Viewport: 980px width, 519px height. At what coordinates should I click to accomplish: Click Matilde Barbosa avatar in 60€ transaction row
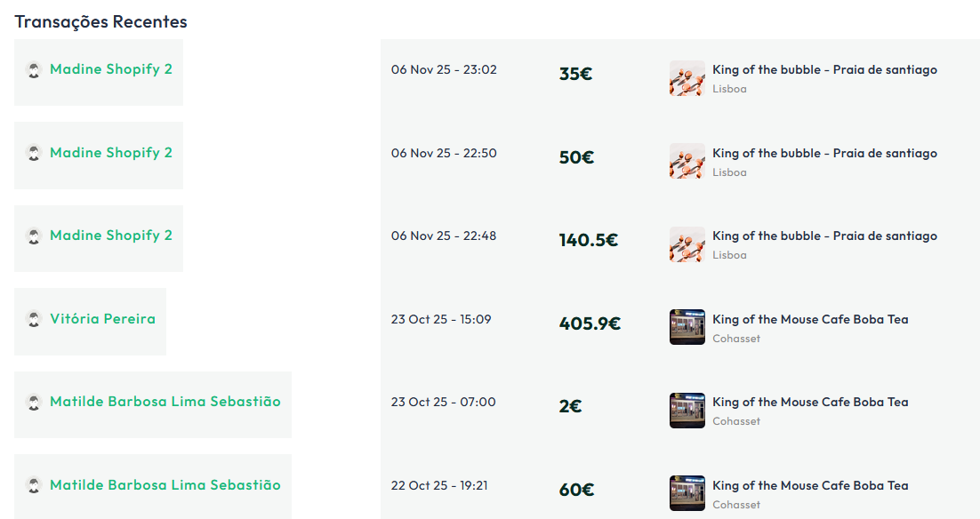[34, 485]
